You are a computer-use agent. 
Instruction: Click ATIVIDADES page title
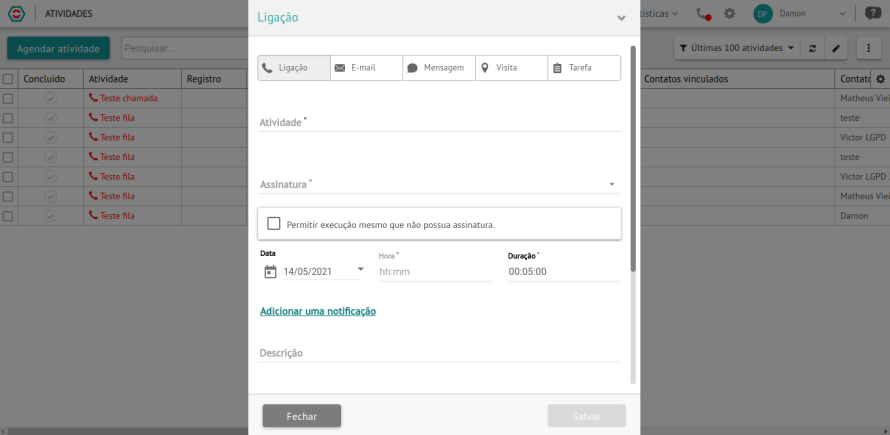[x=69, y=14]
